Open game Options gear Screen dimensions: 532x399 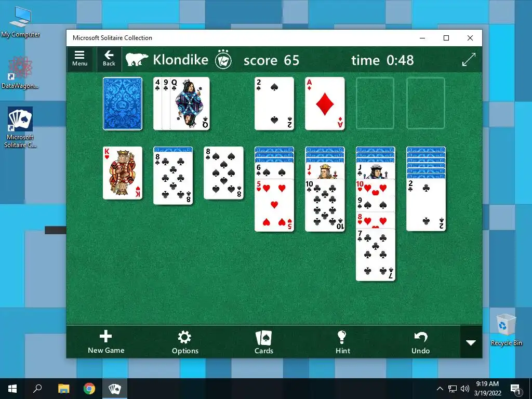coord(185,342)
